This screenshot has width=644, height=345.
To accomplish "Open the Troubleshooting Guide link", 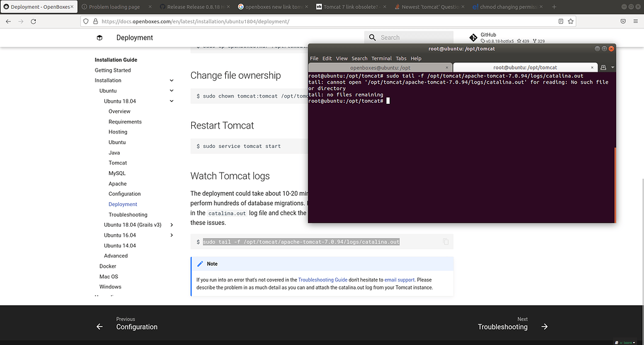I will pyautogui.click(x=323, y=280).
